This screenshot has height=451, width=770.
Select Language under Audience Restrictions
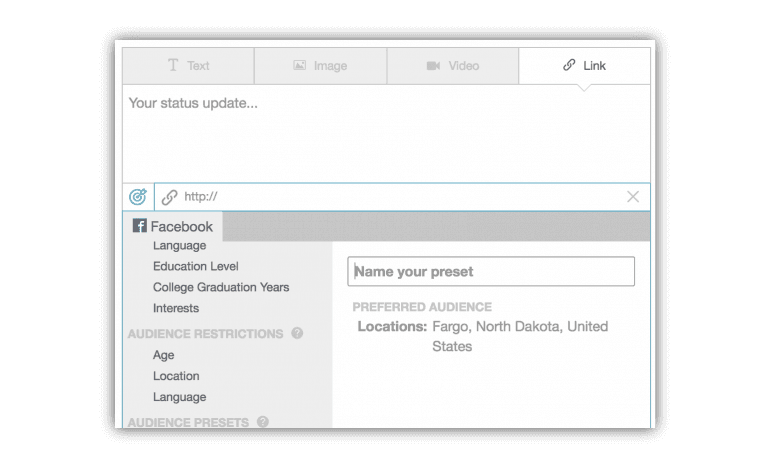coord(179,397)
